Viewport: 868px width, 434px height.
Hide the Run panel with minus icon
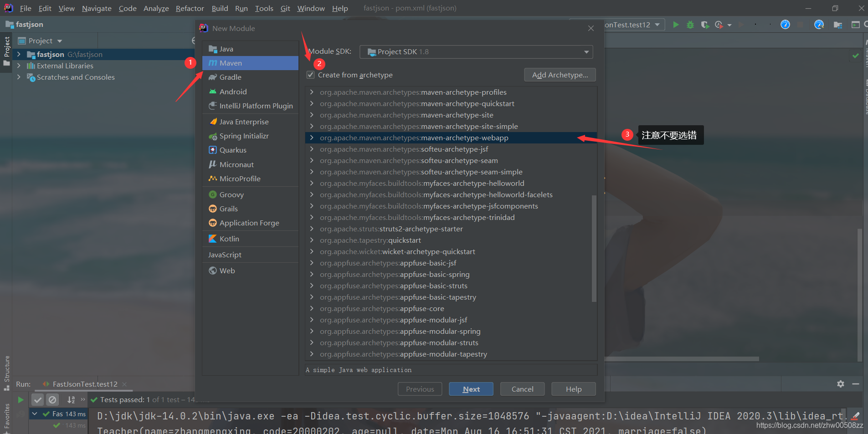[x=856, y=384]
